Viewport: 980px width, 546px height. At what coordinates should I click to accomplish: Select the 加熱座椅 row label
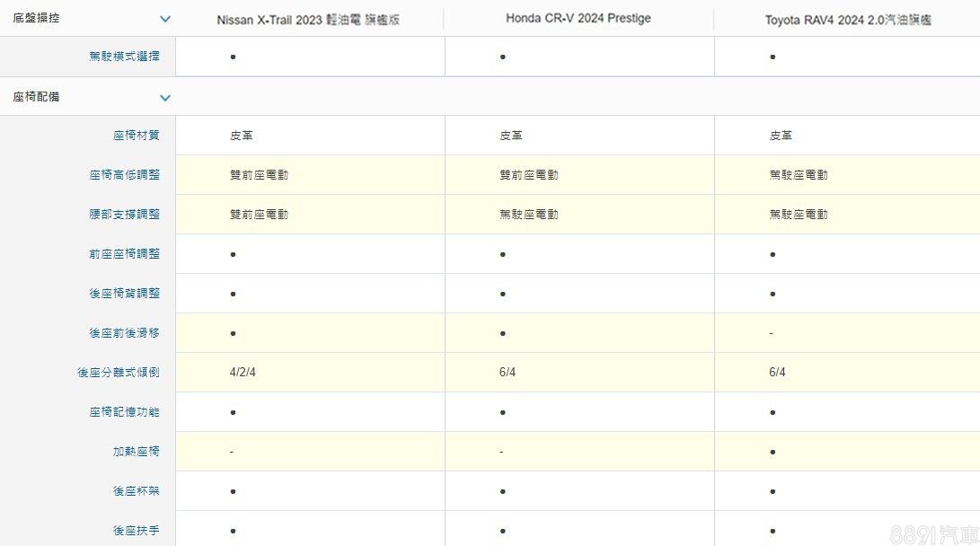(x=137, y=452)
